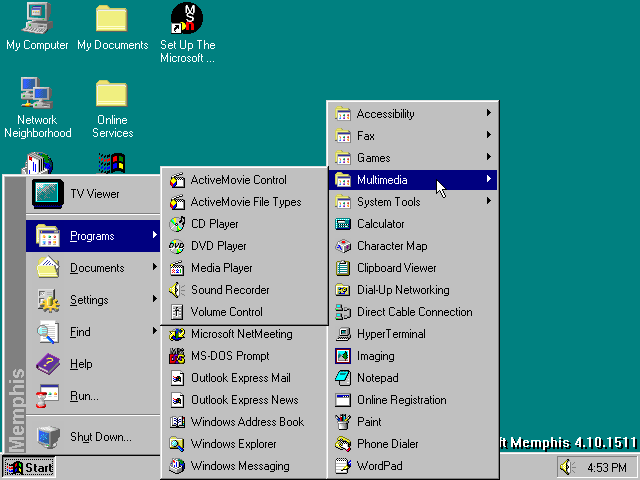Click the HyperTerminal icon

coord(343,334)
